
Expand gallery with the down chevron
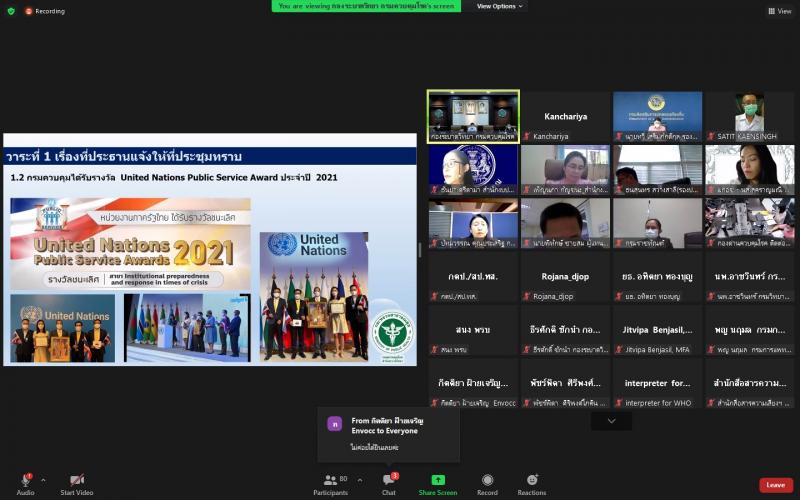(611, 421)
